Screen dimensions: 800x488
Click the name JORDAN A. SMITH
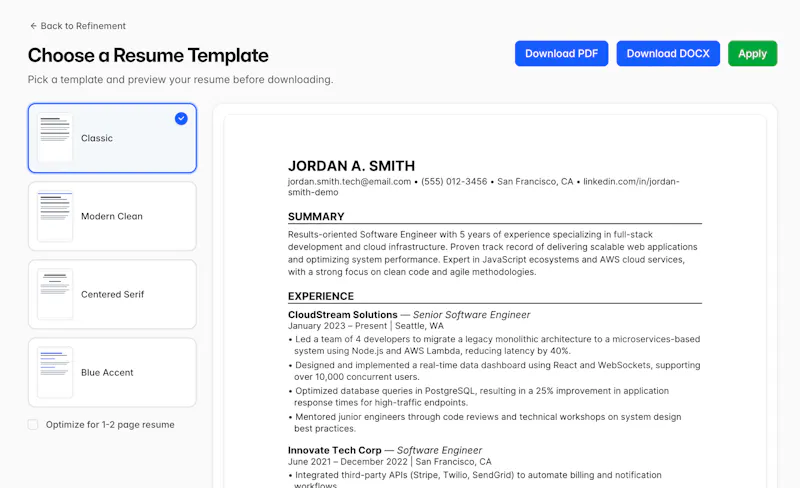(x=352, y=166)
